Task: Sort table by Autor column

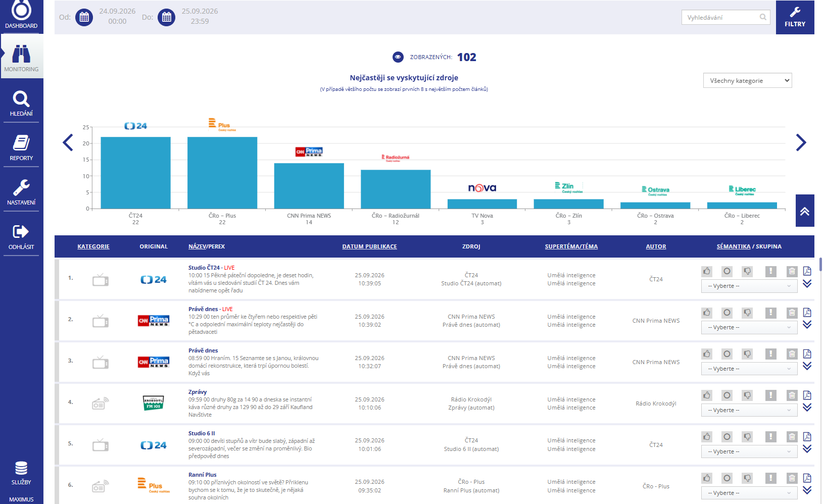Action: coord(656,246)
